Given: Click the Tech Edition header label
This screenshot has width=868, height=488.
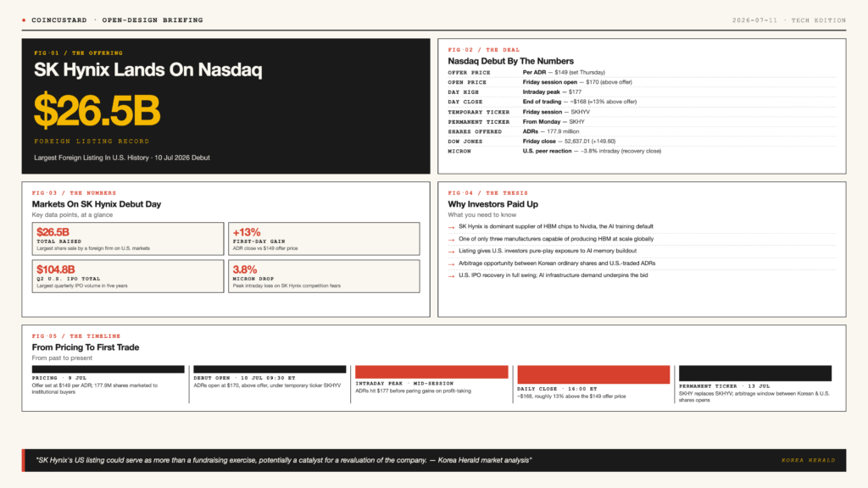Looking at the screenshot, I should pyautogui.click(x=818, y=20).
